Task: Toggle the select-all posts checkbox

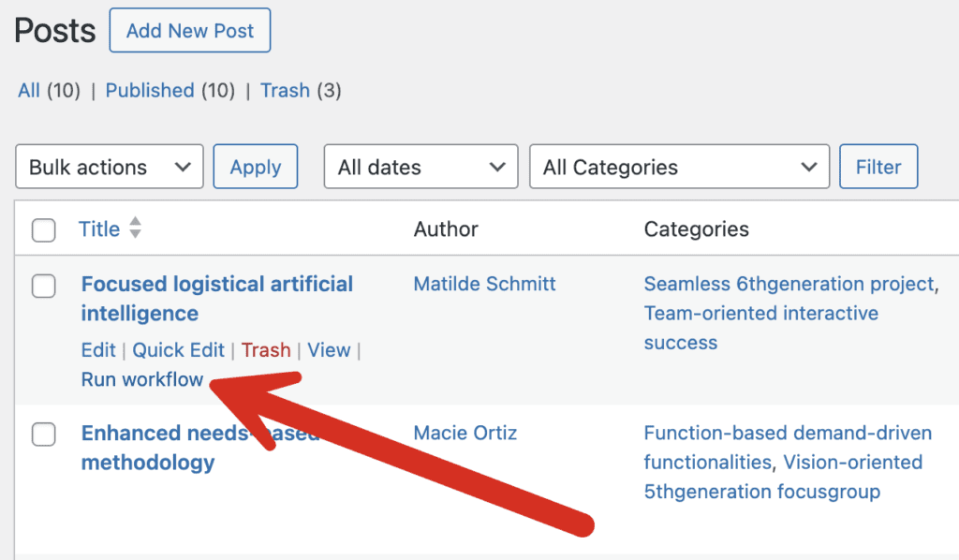Action: pos(44,230)
